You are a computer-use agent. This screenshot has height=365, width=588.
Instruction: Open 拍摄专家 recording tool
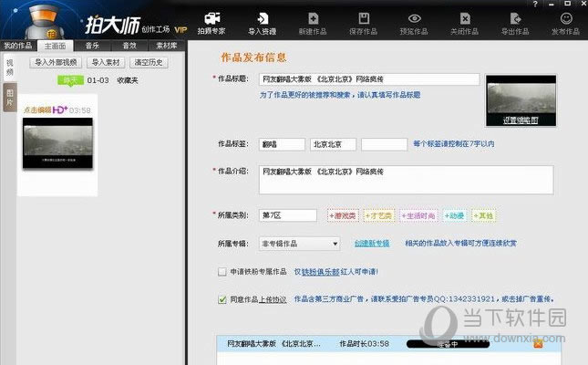pos(213,22)
